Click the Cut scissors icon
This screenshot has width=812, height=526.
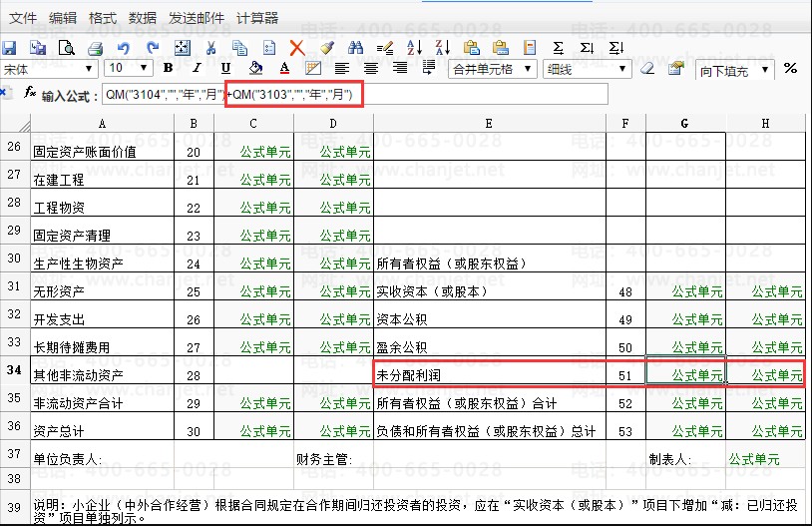[x=210, y=48]
